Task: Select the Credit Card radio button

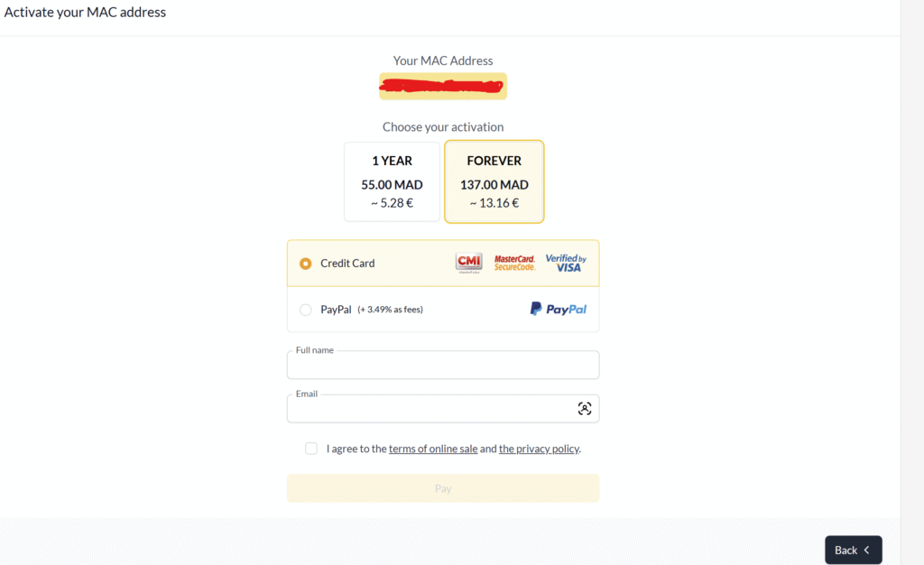Action: point(305,264)
